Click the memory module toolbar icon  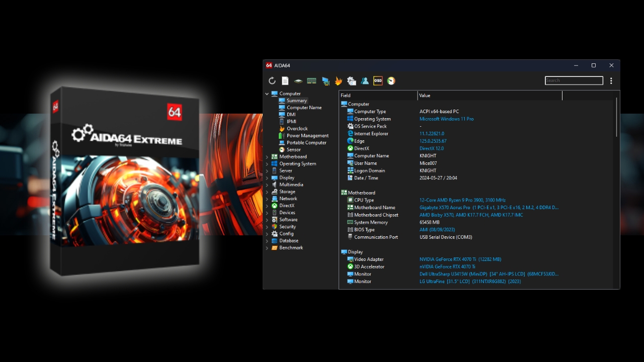(x=311, y=81)
